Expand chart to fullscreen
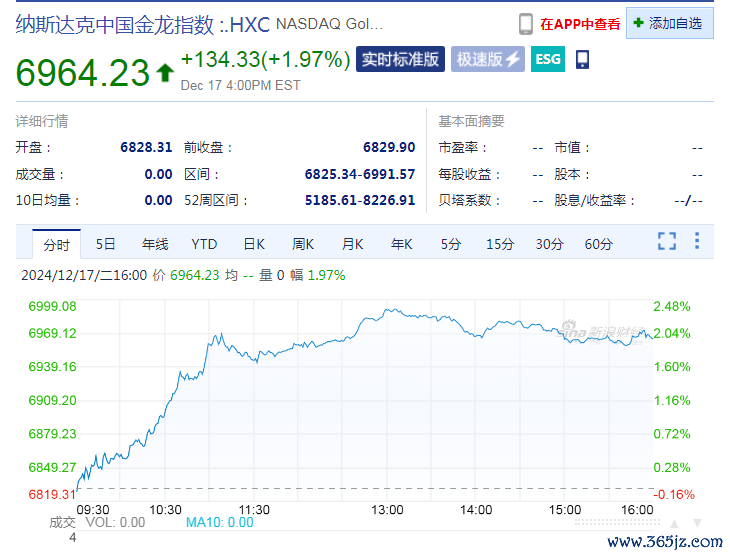 [667, 241]
